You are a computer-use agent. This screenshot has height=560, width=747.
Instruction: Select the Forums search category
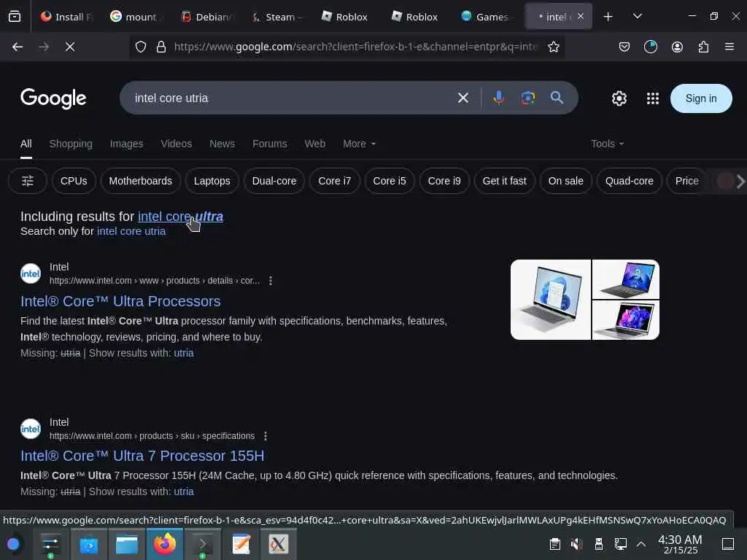coord(270,144)
